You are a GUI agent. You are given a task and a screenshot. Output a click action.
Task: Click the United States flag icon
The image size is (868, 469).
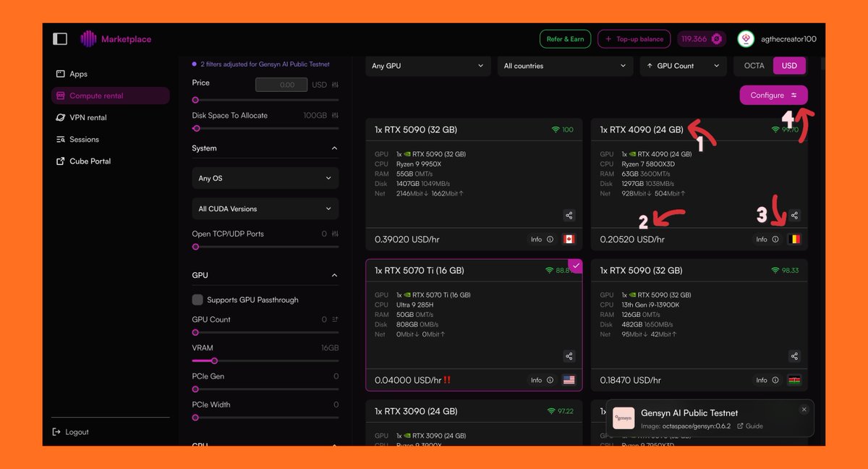[569, 380]
